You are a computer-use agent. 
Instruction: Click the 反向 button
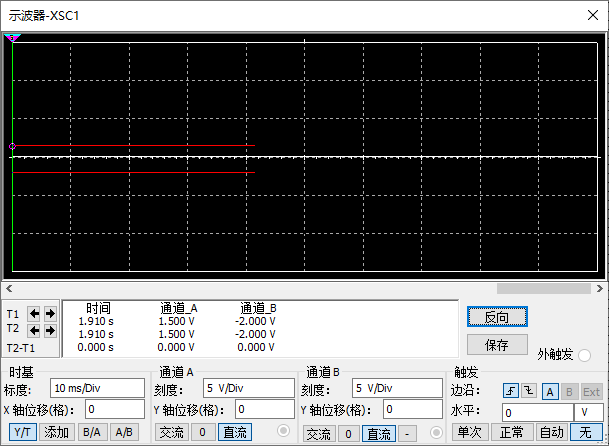pos(497,317)
